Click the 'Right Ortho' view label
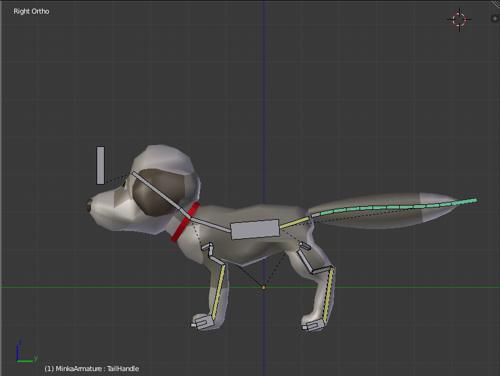500x376 pixels. (31, 11)
